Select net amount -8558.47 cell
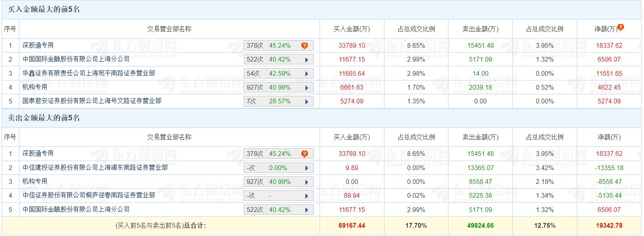 (609, 182)
